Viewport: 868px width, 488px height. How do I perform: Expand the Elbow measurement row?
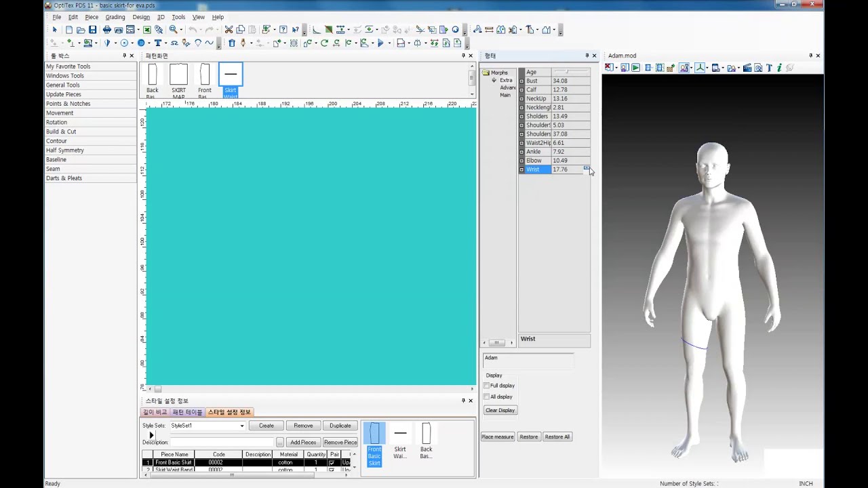521,161
